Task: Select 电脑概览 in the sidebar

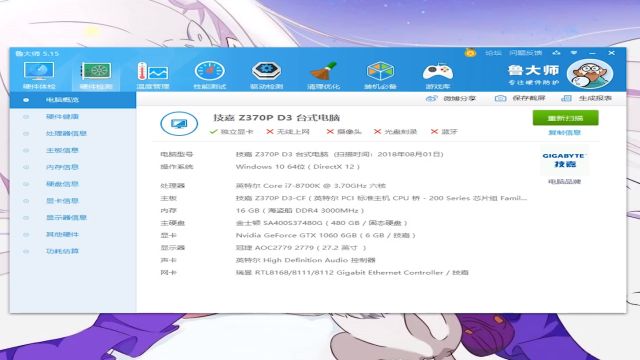Action: [73, 100]
